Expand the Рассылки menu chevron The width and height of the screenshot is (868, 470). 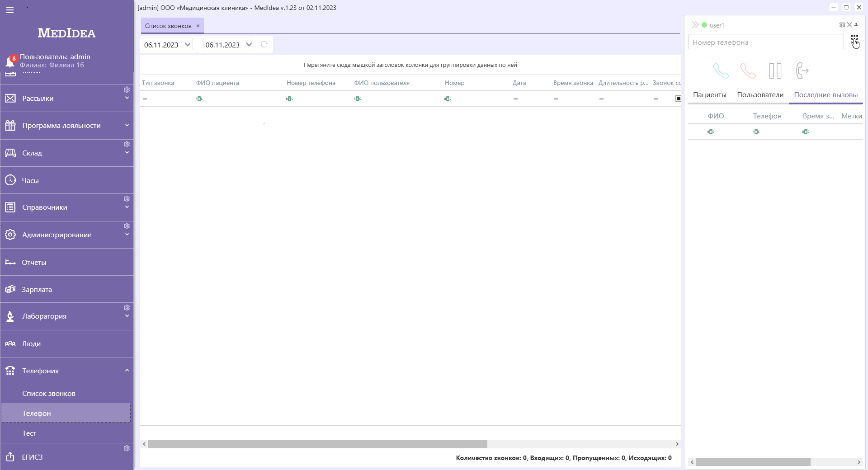pyautogui.click(x=127, y=98)
